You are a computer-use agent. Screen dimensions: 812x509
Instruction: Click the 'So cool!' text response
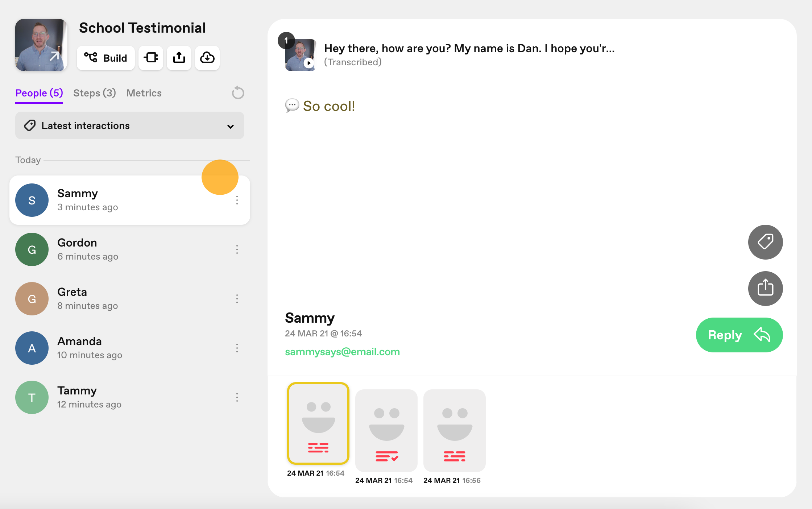[x=329, y=106]
